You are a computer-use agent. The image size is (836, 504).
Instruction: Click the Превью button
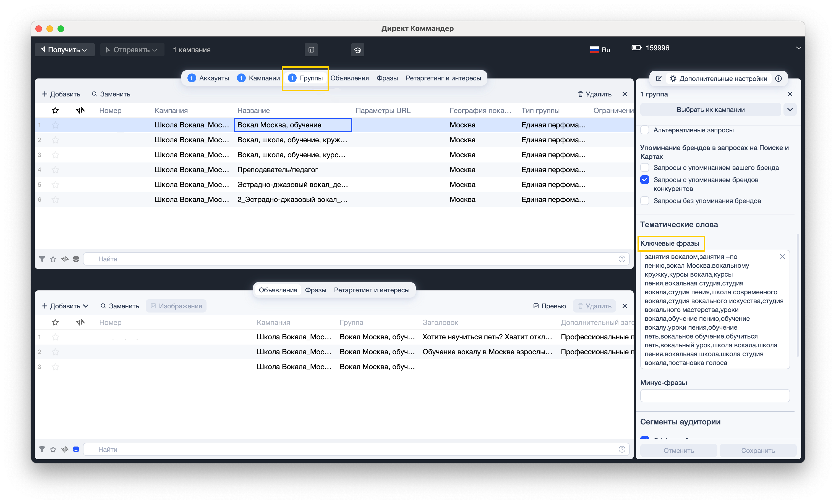pyautogui.click(x=549, y=306)
